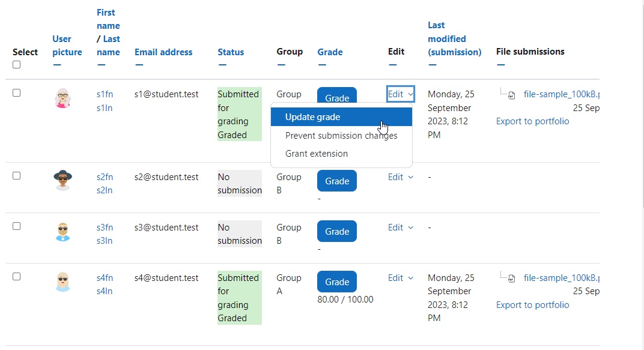This screenshot has height=350, width=644.
Task: Click PDF file icon in s1fn row
Action: click(x=511, y=95)
